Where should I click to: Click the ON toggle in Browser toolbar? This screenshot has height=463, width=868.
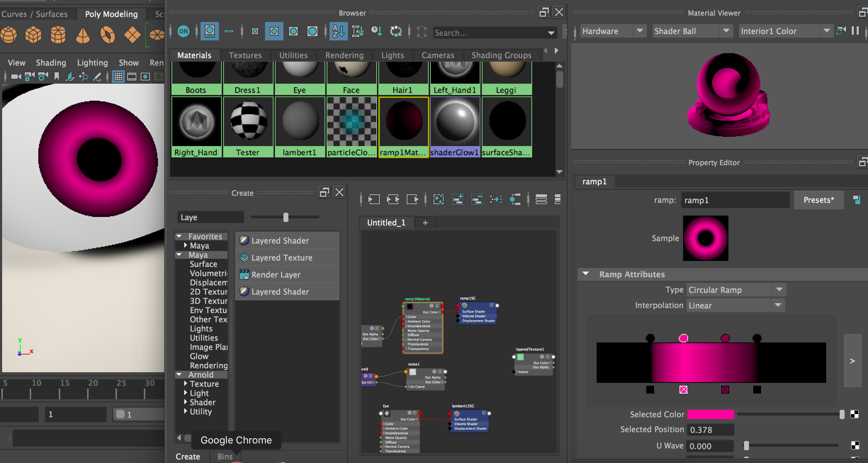pyautogui.click(x=184, y=31)
